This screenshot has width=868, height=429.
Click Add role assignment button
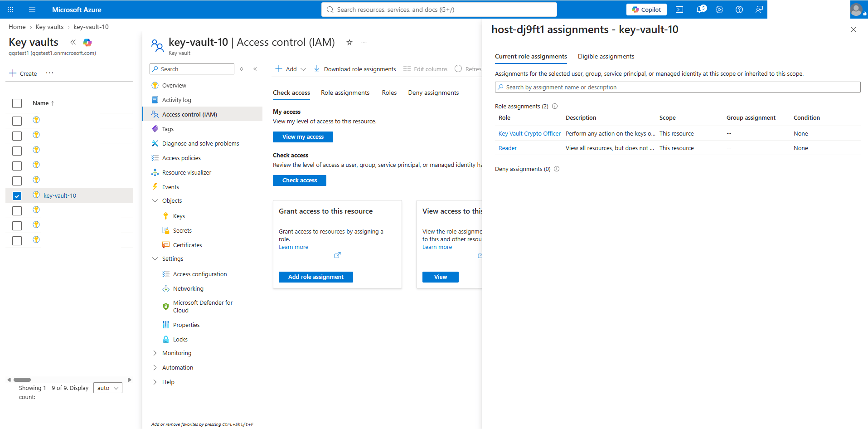click(316, 277)
